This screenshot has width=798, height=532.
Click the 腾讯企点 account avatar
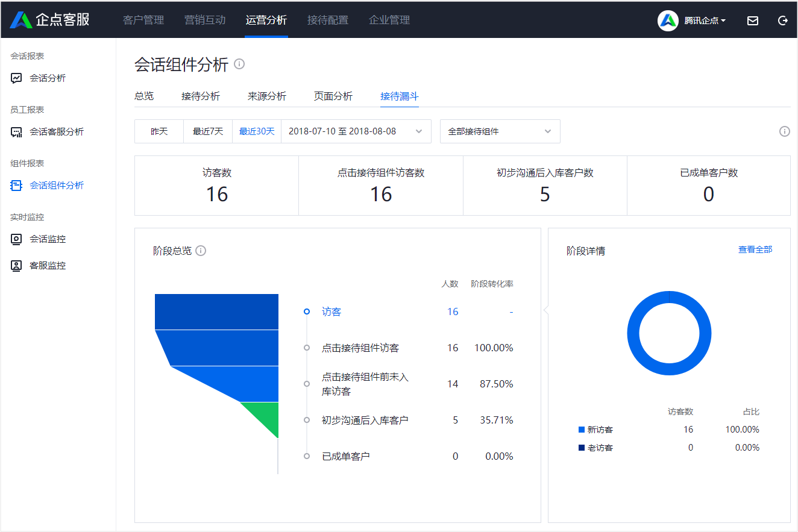coord(668,20)
